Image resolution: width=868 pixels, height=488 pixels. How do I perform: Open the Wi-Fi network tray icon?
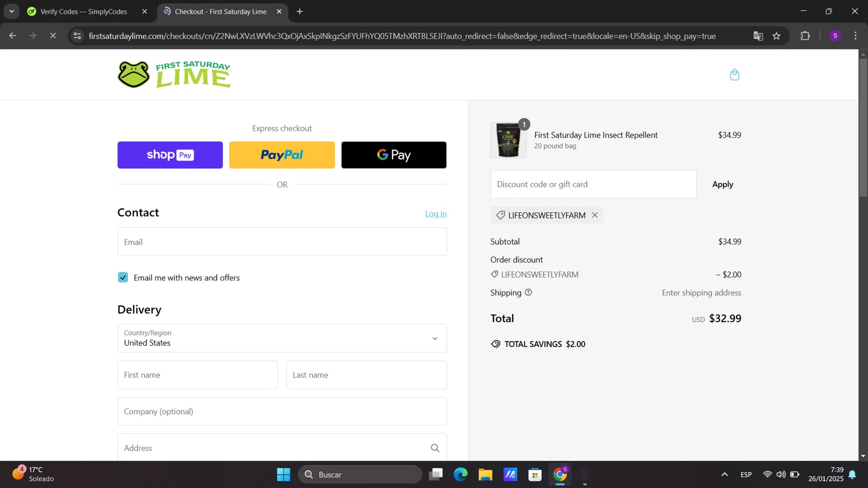(x=767, y=475)
